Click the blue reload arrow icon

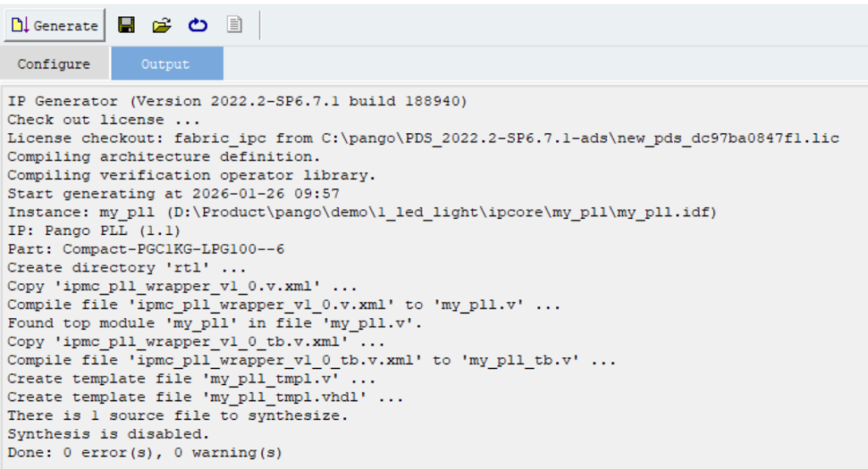[198, 25]
